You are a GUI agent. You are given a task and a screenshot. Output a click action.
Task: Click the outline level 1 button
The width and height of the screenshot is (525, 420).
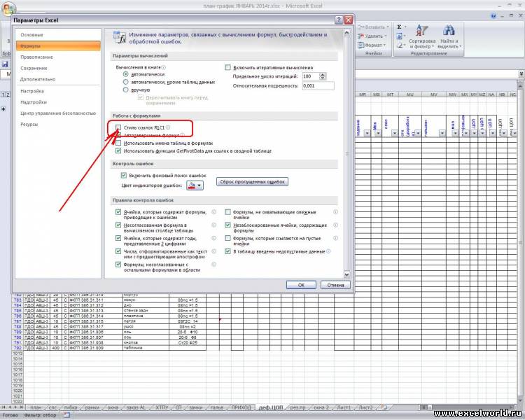pyautogui.click(x=3, y=94)
